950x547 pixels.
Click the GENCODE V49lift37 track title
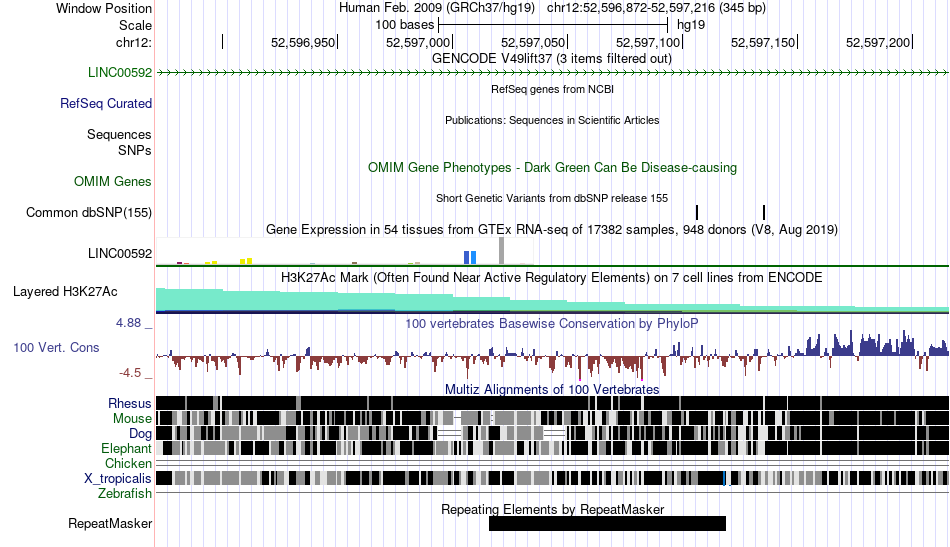pos(551,59)
